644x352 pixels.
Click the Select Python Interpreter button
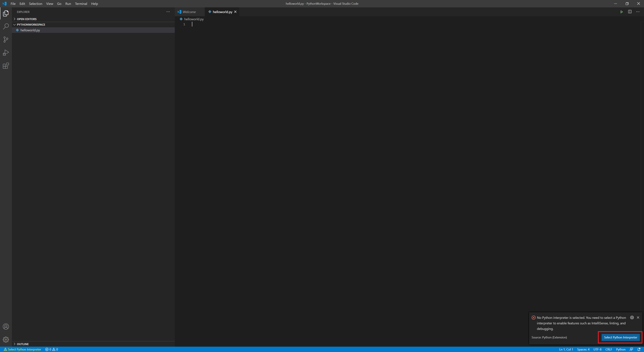[620, 337]
